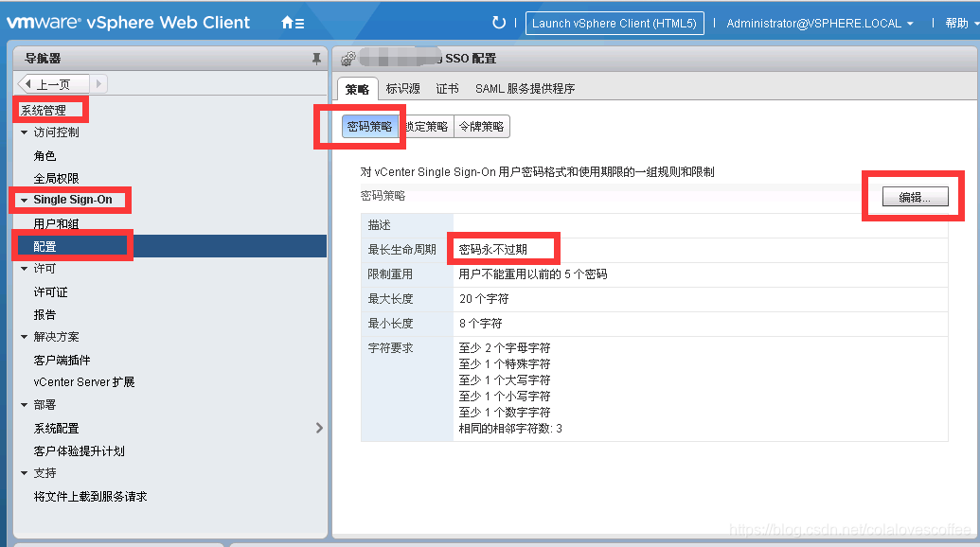Viewport: 980px width, 547px height.
Task: Select the 密码策略 toggle button
Action: point(370,126)
